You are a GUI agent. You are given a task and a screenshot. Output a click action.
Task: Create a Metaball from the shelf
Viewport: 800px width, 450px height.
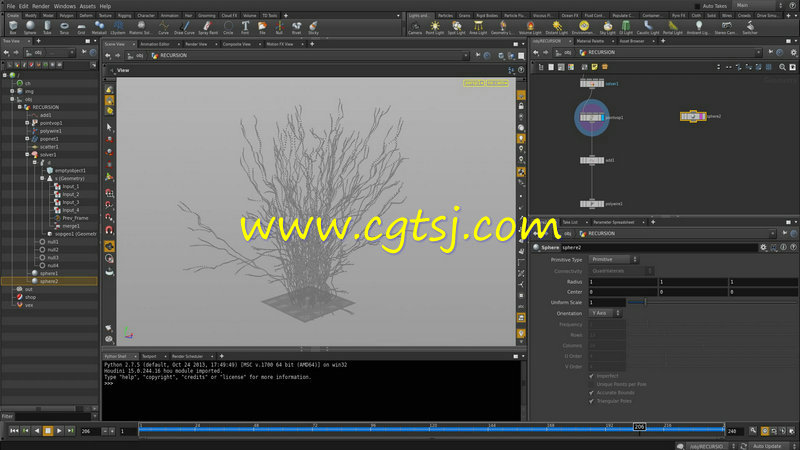tap(99, 27)
